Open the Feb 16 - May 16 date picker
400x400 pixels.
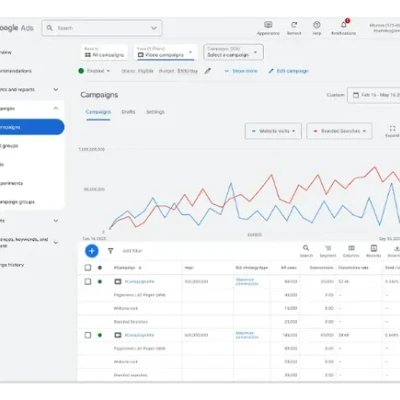[x=374, y=95]
